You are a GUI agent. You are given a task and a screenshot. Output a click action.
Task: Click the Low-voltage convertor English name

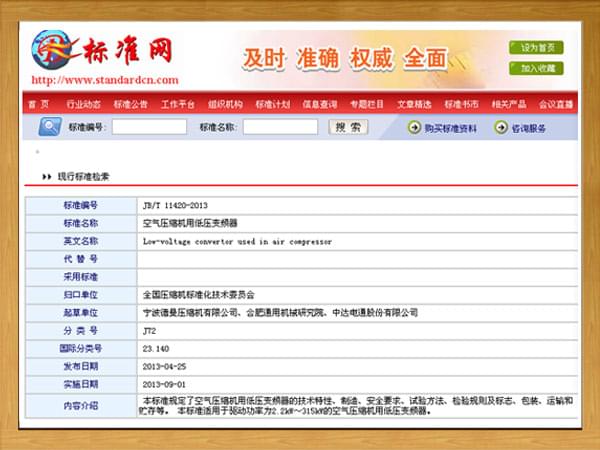pos(237,241)
